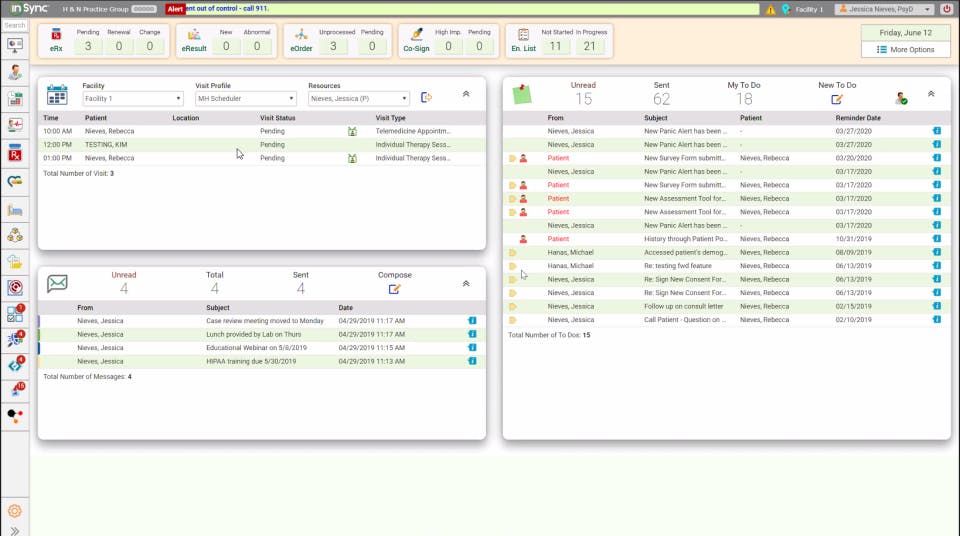Open the sidebar icon with badge 15

15,390
